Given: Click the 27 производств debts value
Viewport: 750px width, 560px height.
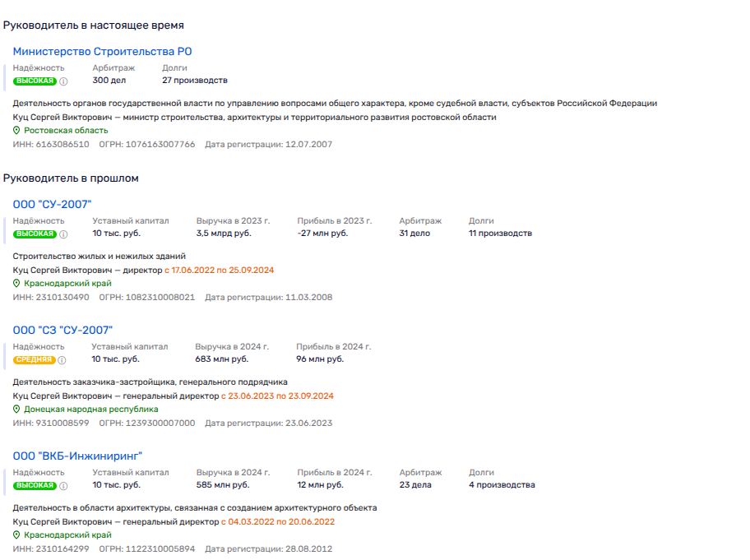Looking at the screenshot, I should coord(194,81).
